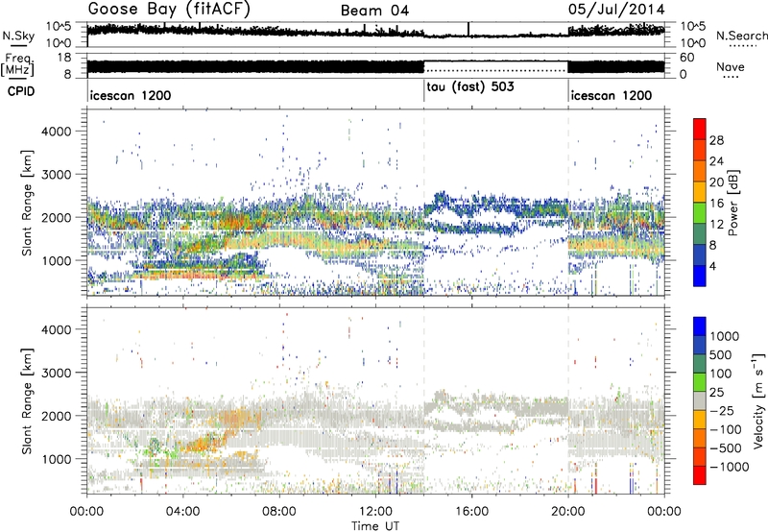This screenshot has width=768, height=532.
Task: Click the '08:00' time tick label
Action: pyautogui.click(x=279, y=512)
